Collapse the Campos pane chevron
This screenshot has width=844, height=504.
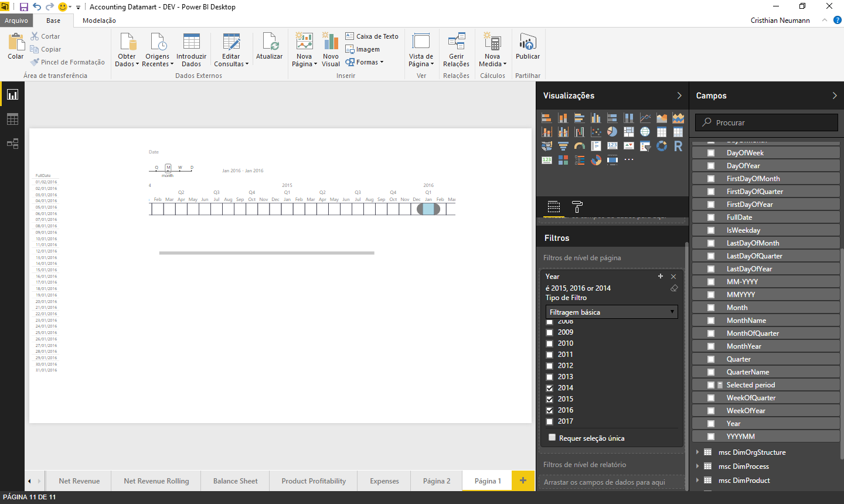[835, 96]
